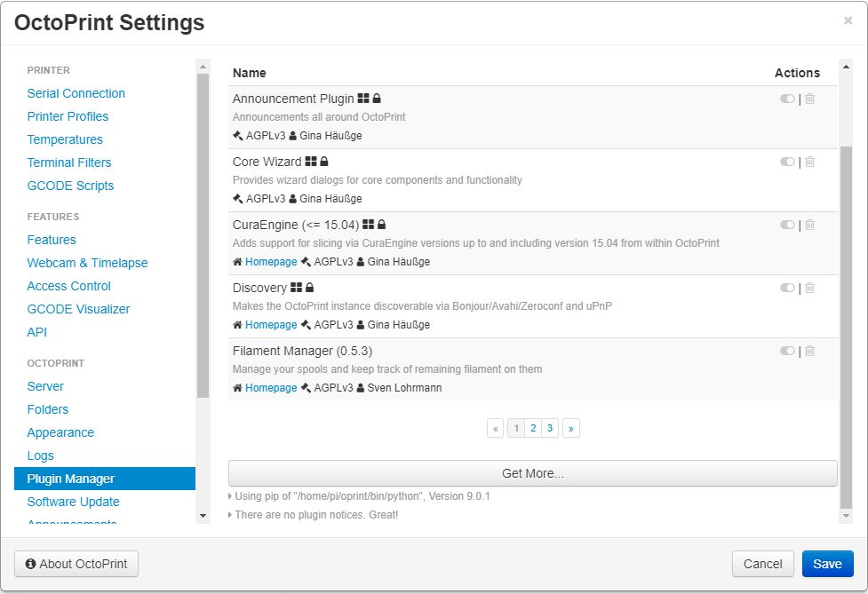The image size is (868, 594).
Task: Open GCODE Scripts section
Action: tap(71, 186)
